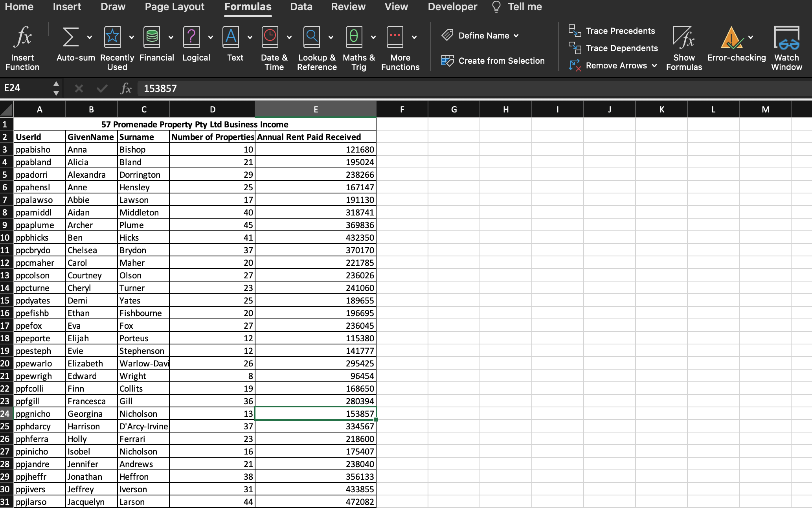Expand Remove Arrows dropdown chevron
Screen dimensions: 812x508
tap(654, 66)
